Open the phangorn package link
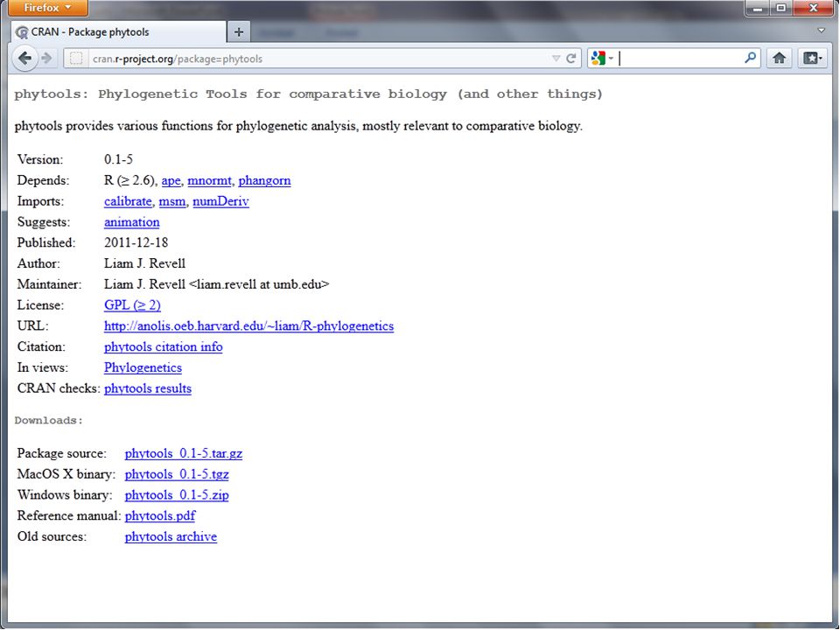Screen dimensions: 840x630 click(x=264, y=180)
